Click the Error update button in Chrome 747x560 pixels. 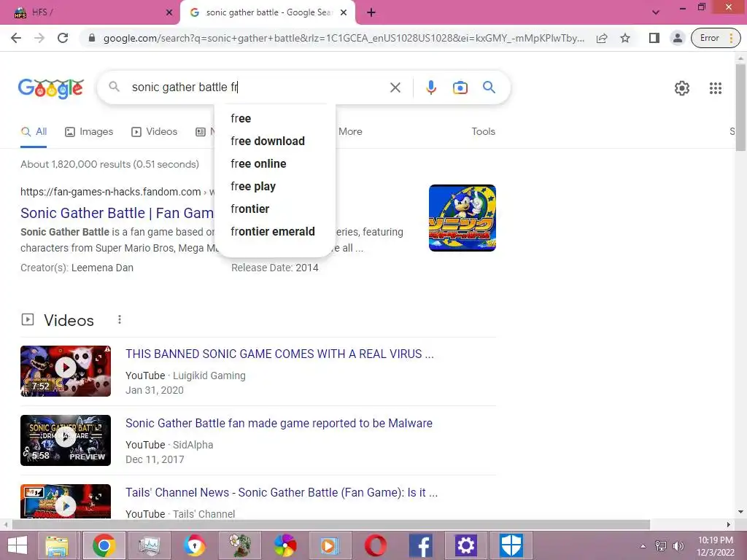[x=716, y=38]
